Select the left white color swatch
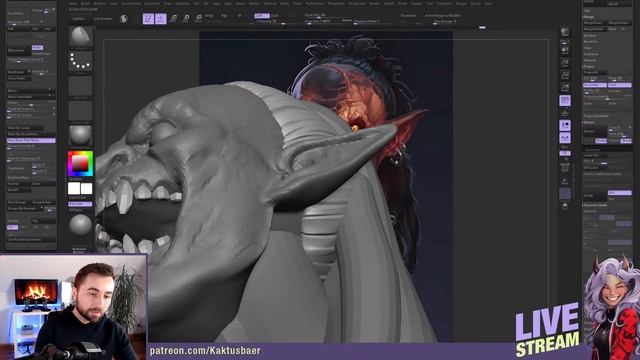The image size is (640, 360). coord(74,188)
